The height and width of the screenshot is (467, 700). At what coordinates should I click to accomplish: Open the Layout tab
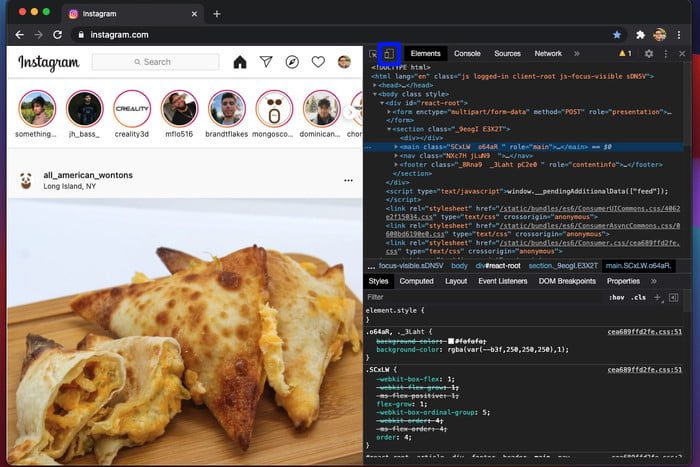pyautogui.click(x=456, y=281)
